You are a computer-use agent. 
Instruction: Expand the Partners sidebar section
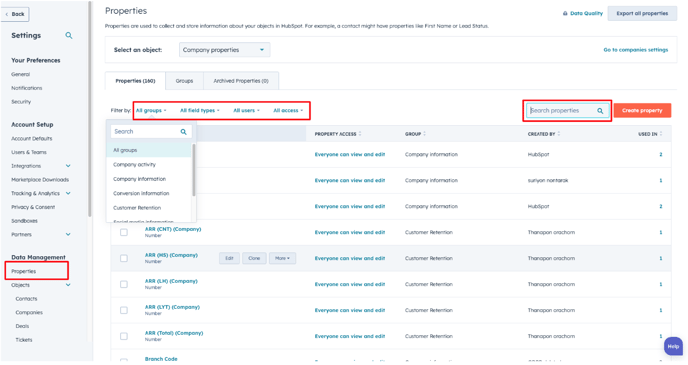coord(68,235)
